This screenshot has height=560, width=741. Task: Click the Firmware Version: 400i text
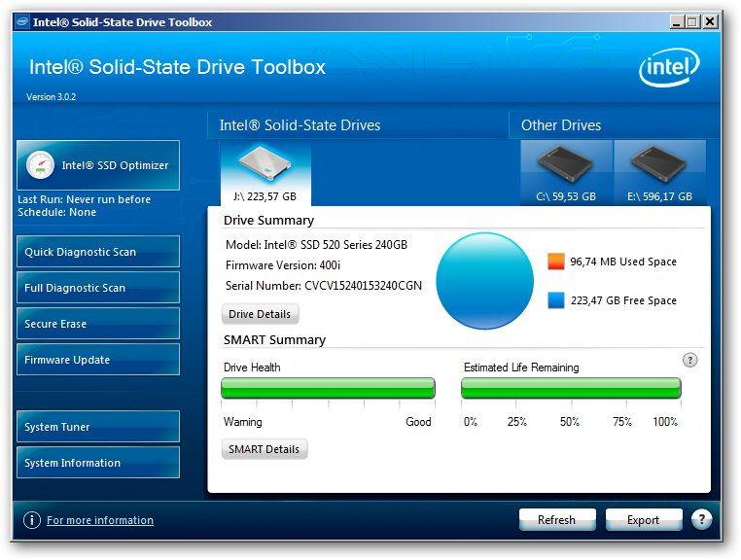[x=283, y=265]
